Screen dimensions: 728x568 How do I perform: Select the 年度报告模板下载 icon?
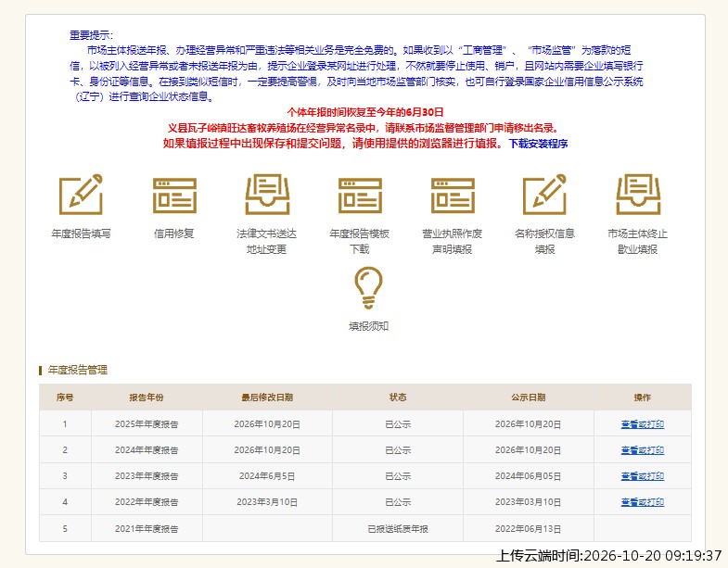pyautogui.click(x=360, y=196)
